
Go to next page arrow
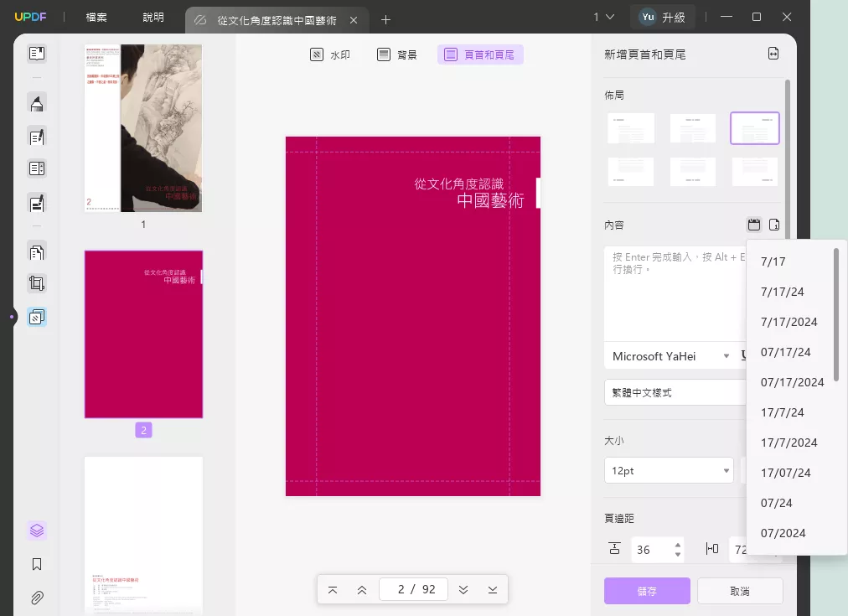pyautogui.click(x=463, y=589)
